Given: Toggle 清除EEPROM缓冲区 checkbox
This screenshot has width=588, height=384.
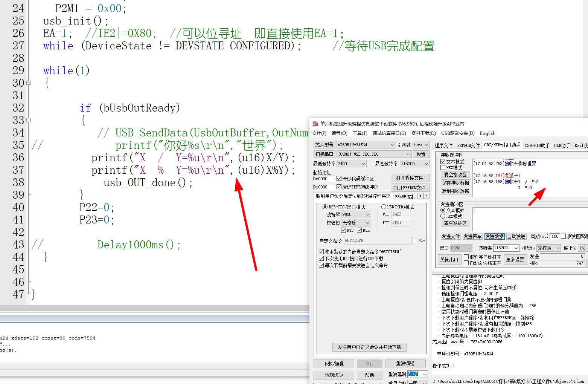Looking at the screenshot, I should [x=339, y=187].
